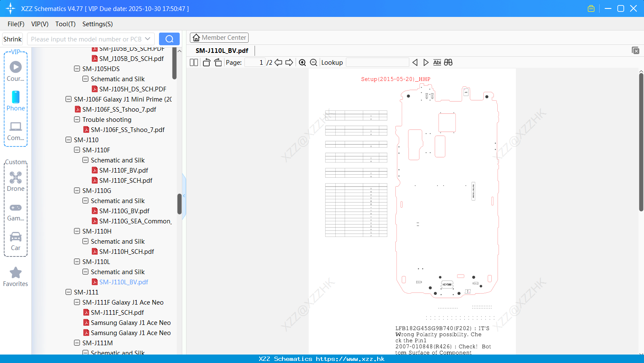
Task: Open the File(F) menu
Action: 16,24
